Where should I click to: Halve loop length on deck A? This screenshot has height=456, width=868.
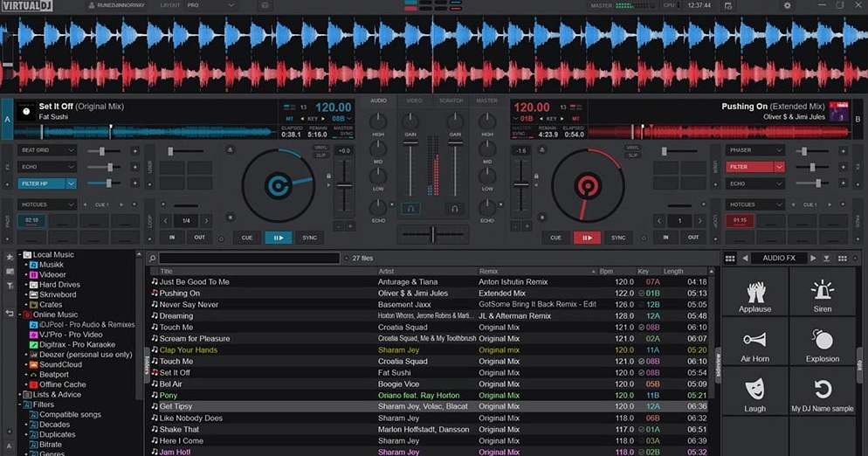tap(166, 220)
